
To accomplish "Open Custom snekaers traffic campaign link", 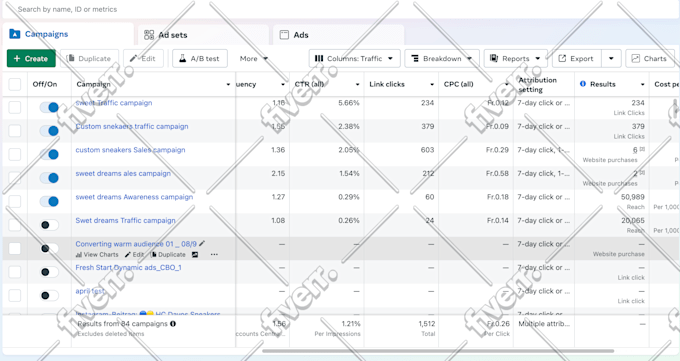I will 132,126.
